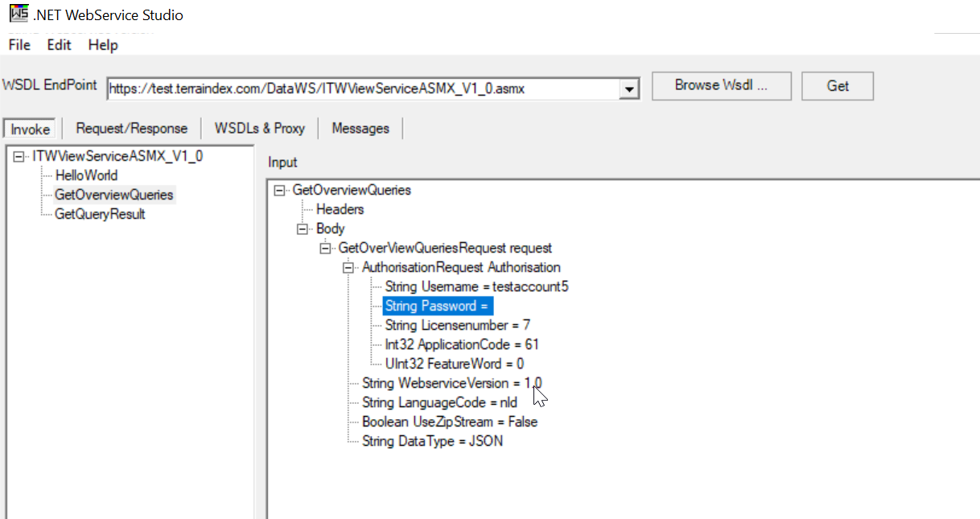Switch to the WSDLs & Proxy tab
Viewport: 980px width, 519px height.
click(x=260, y=128)
